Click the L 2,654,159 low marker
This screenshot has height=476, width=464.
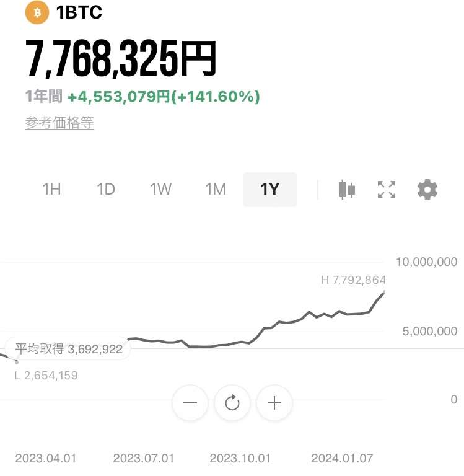point(46,376)
